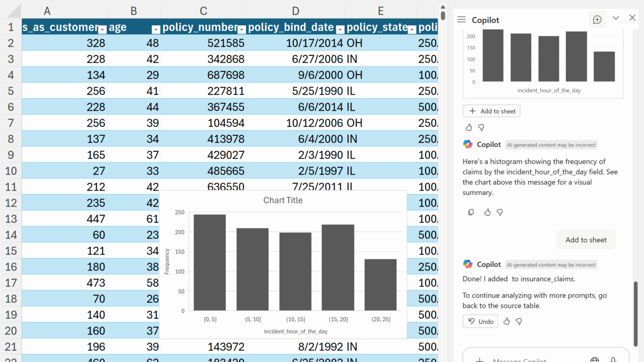Click thumbs down next to Undo button
The height and width of the screenshot is (362, 644).
click(519, 321)
